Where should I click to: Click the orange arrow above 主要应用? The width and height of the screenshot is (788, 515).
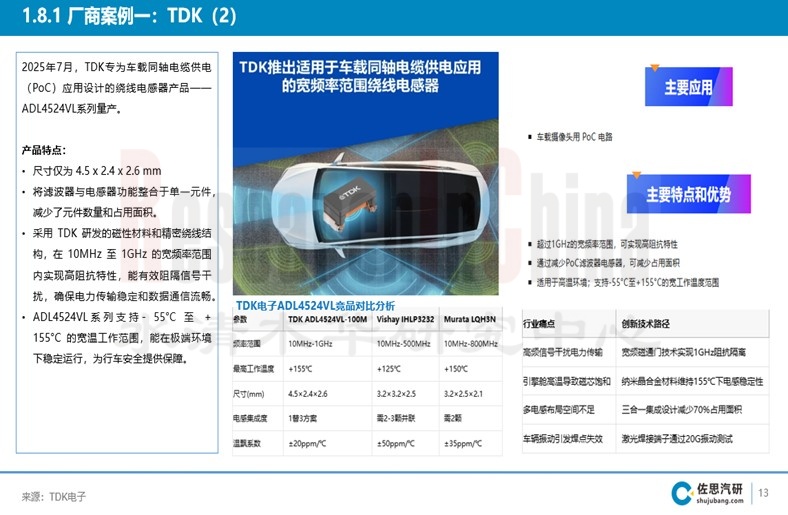tap(654, 68)
